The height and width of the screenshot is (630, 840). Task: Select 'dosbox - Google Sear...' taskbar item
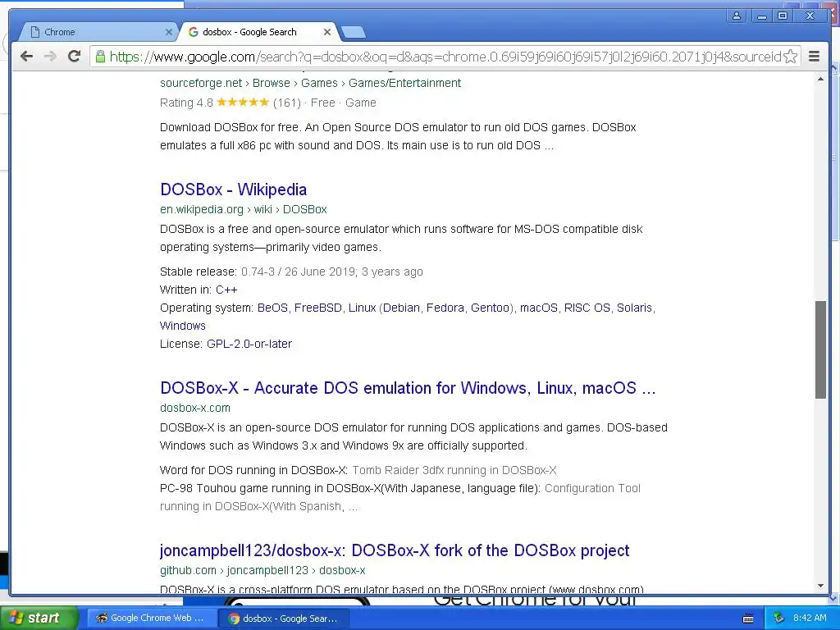pyautogui.click(x=283, y=619)
